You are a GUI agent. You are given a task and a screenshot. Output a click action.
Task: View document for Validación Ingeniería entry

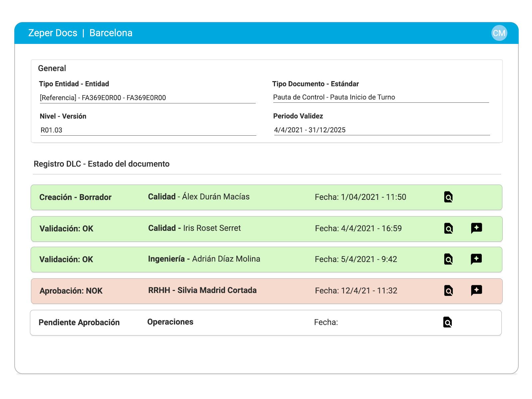pyautogui.click(x=449, y=259)
